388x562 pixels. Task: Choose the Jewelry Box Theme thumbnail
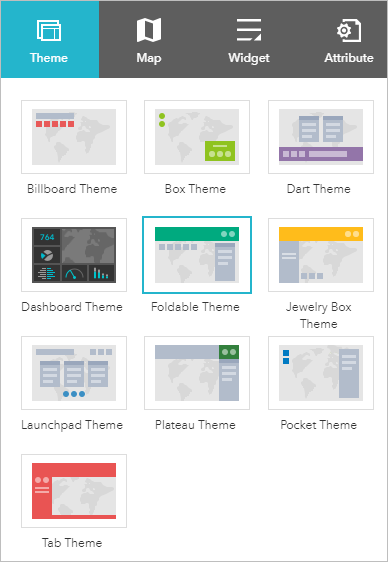[321, 255]
